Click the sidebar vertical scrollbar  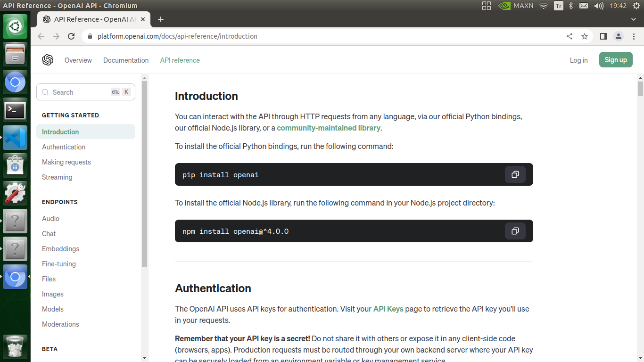[x=145, y=174]
